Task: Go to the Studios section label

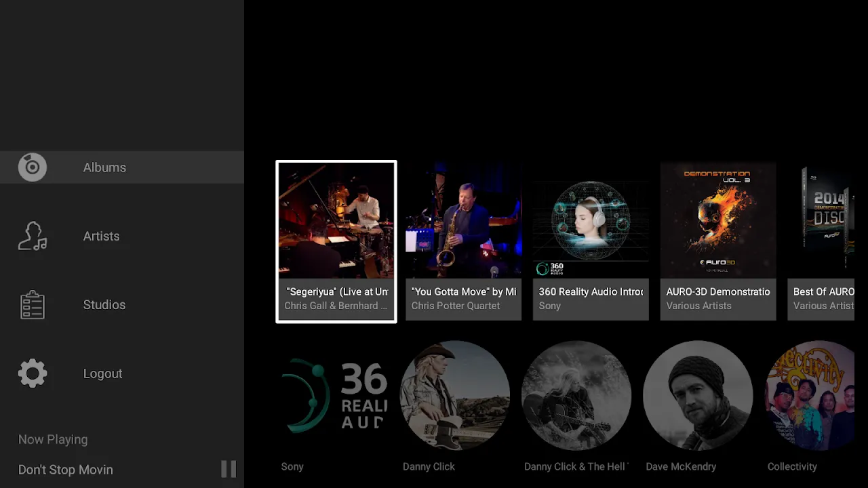Action: click(104, 305)
